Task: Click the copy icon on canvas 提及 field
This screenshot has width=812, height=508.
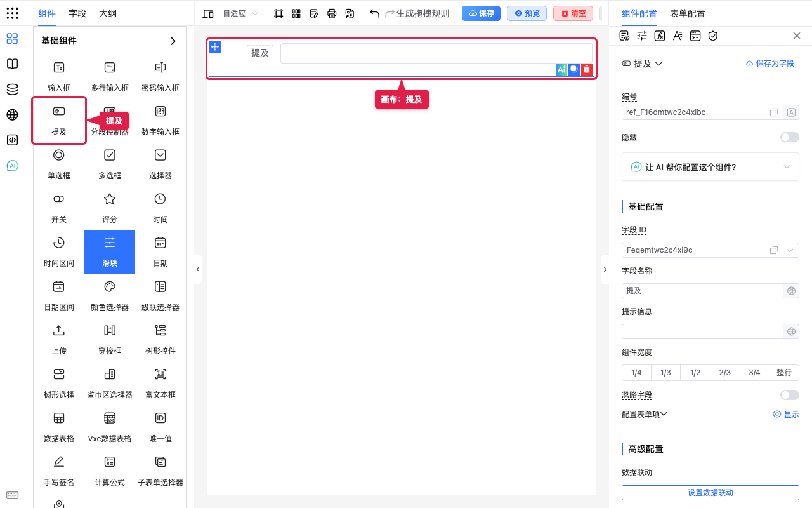Action: [574, 70]
